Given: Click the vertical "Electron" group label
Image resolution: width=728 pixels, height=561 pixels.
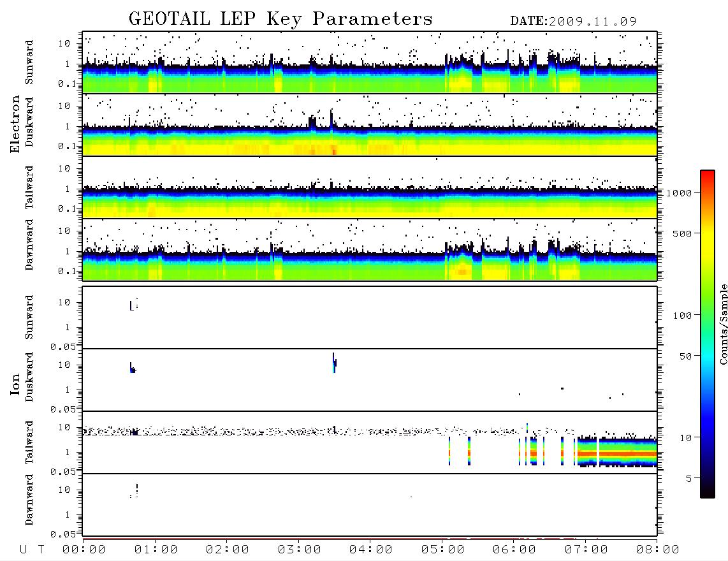Looking at the screenshot, I should (15, 124).
